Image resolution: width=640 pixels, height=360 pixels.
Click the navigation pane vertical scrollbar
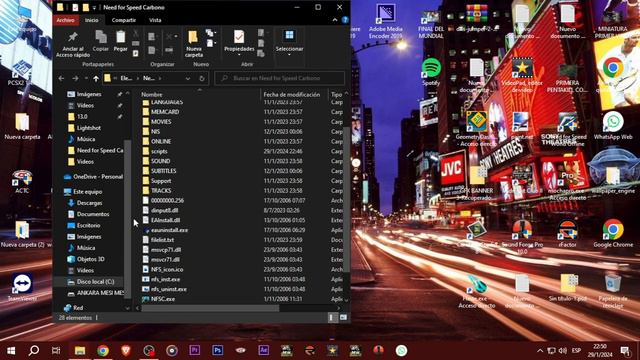pyautogui.click(x=127, y=218)
